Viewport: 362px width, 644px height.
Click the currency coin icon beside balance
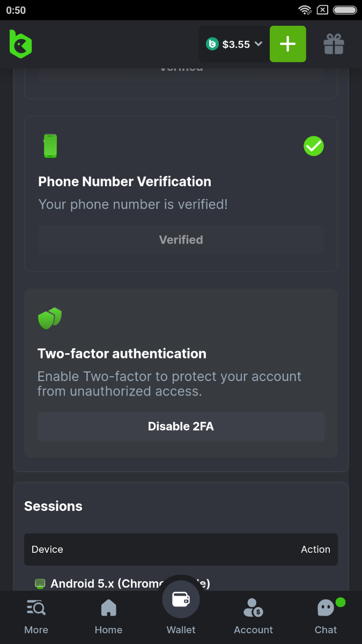pyautogui.click(x=212, y=44)
